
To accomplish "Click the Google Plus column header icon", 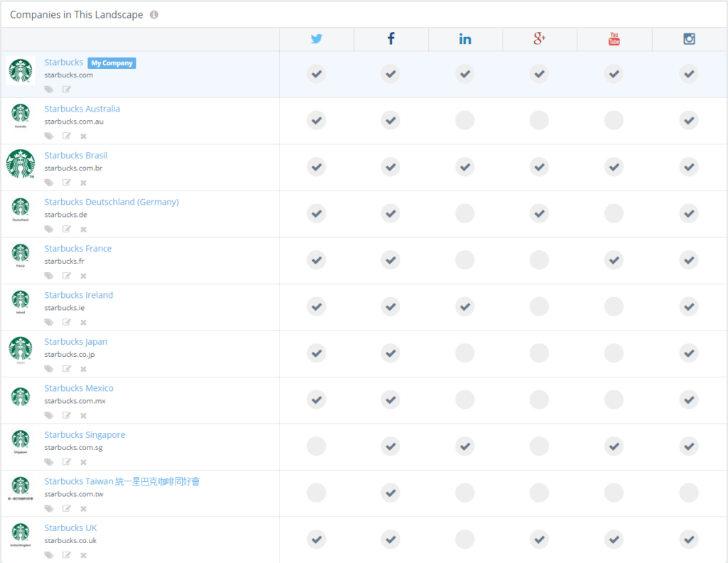I will 539,38.
